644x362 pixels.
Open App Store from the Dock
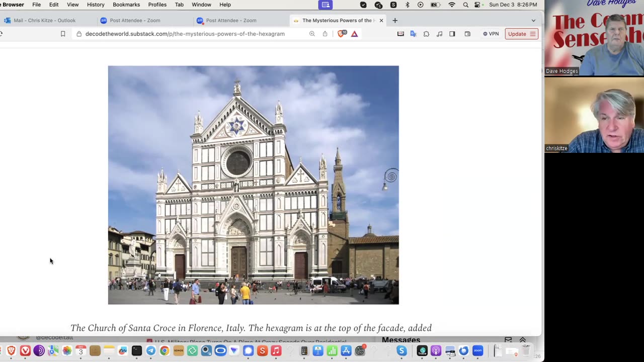346,351
